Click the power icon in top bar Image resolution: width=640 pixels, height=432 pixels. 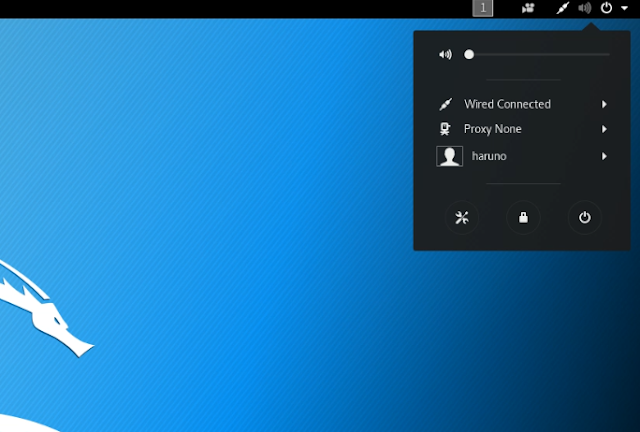[x=606, y=8]
